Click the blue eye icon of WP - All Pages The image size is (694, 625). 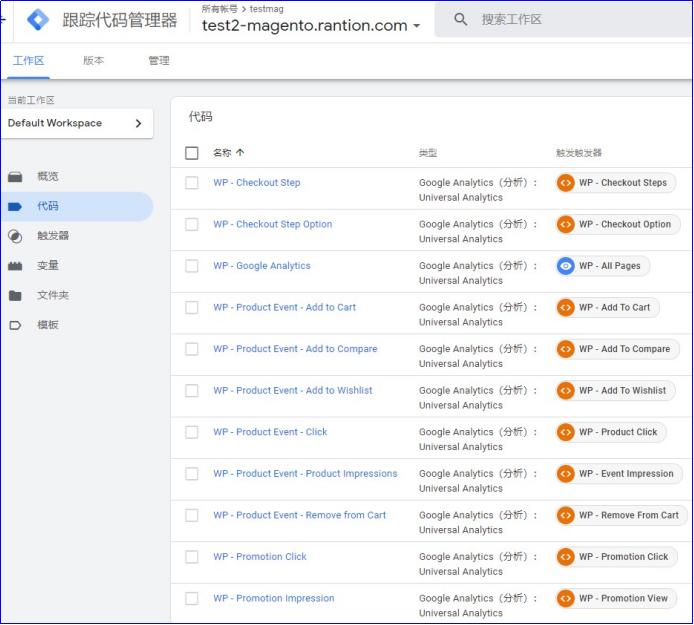point(565,266)
